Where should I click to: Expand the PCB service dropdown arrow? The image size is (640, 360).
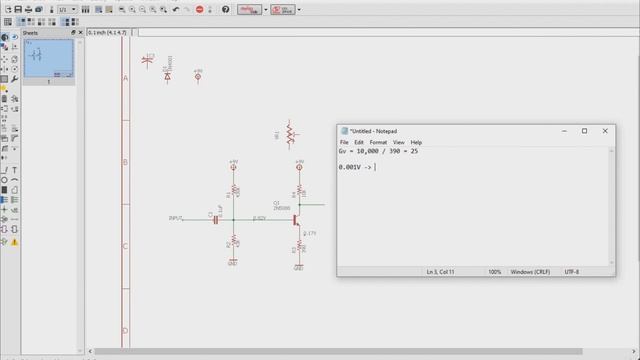pos(299,9)
